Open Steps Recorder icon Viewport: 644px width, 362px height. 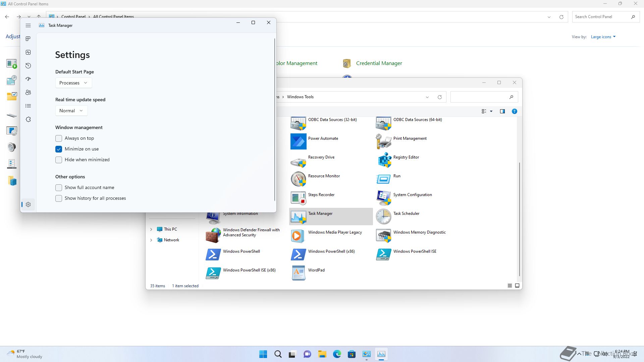pyautogui.click(x=298, y=198)
